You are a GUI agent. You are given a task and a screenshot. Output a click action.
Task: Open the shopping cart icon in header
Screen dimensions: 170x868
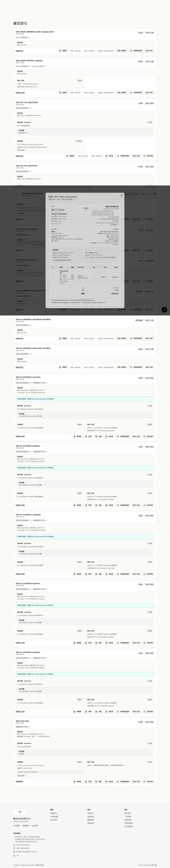[x=155, y=194]
